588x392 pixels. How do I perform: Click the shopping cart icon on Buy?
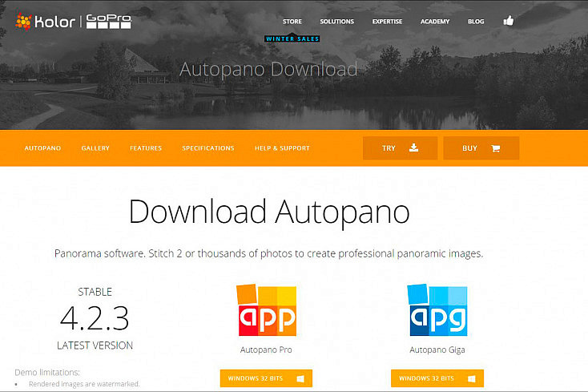[x=495, y=148]
